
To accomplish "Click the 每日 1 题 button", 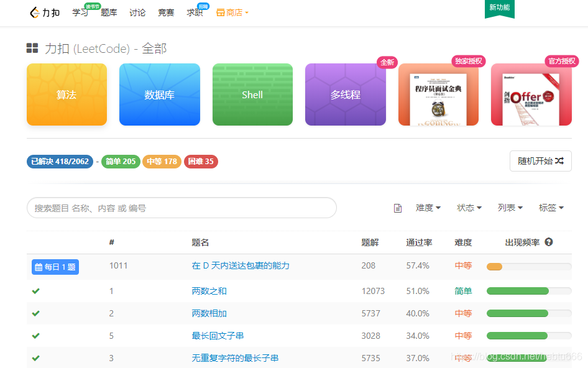I will pyautogui.click(x=55, y=267).
